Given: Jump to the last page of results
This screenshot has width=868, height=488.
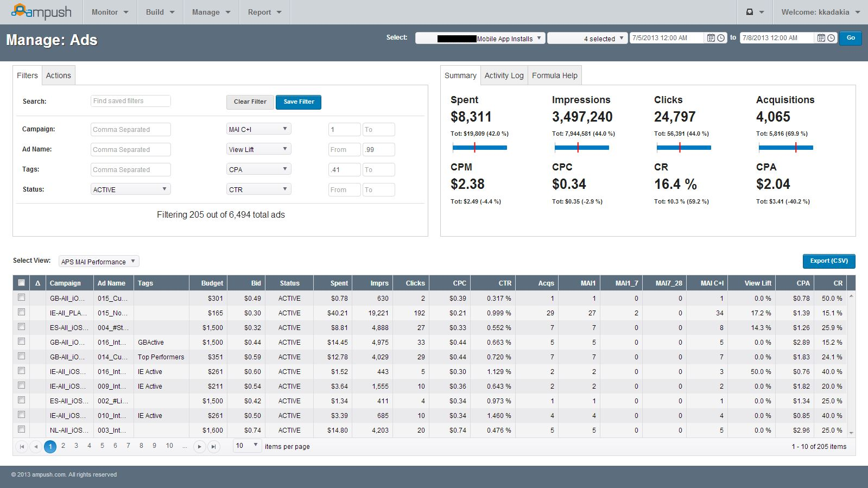Looking at the screenshot, I should pos(214,447).
